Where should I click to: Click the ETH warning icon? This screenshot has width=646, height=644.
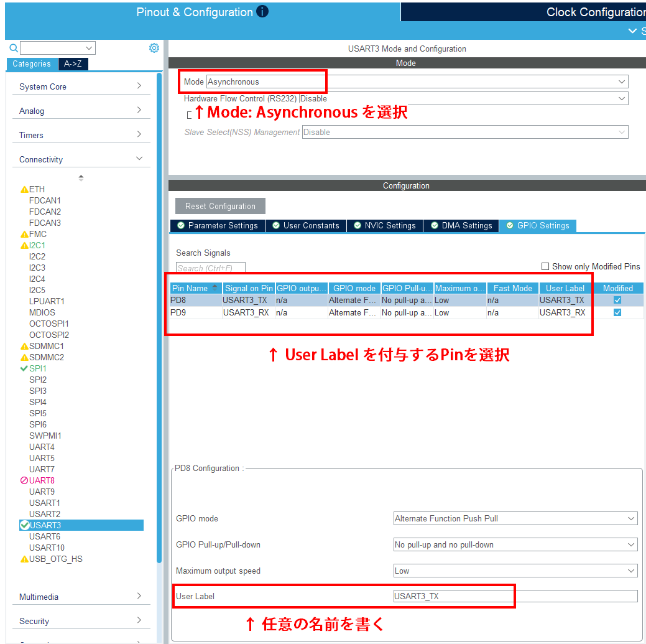click(x=24, y=189)
